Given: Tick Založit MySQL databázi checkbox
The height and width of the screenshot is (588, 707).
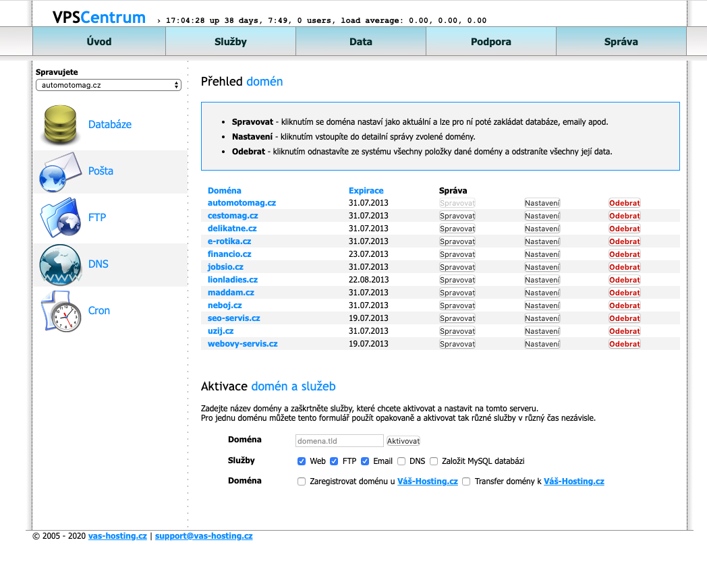Looking at the screenshot, I should [x=434, y=461].
